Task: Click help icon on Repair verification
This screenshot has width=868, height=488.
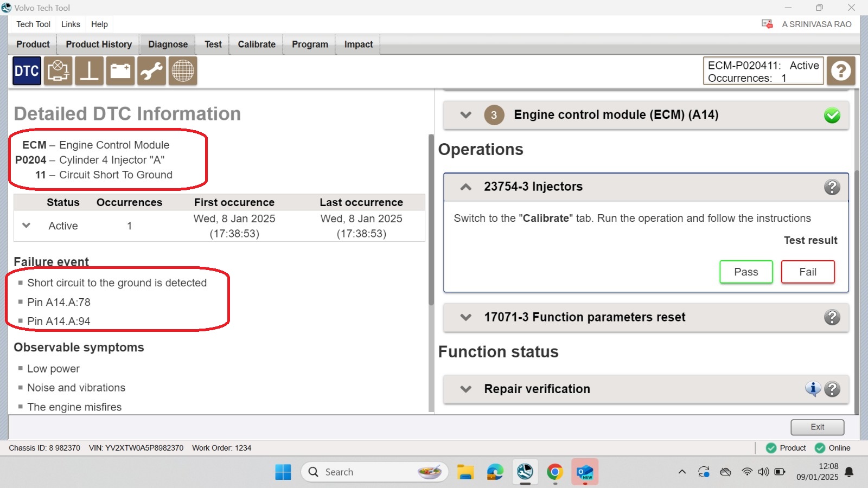Action: [832, 389]
